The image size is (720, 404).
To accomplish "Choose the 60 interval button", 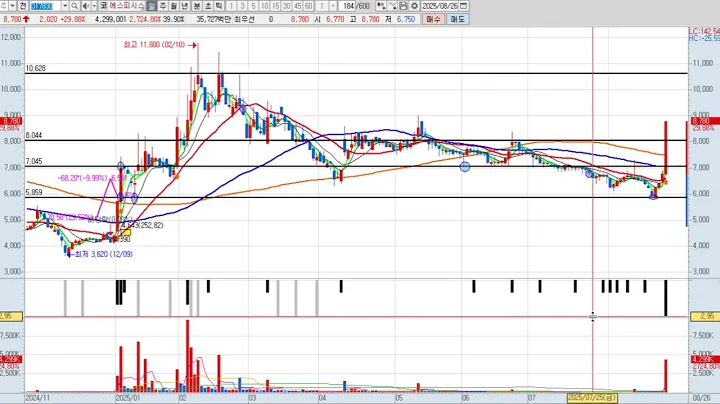I will coord(309,6).
